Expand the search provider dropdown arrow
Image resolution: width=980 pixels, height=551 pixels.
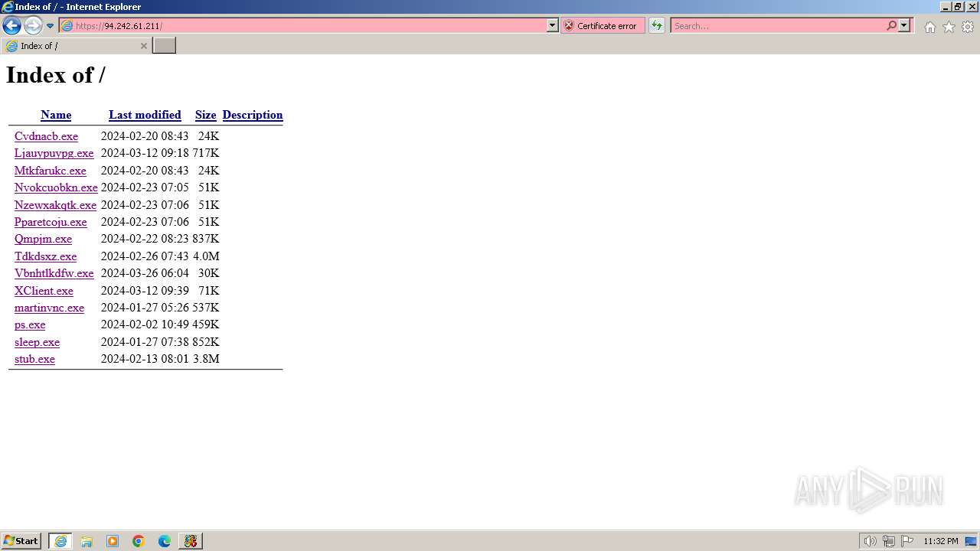click(904, 26)
